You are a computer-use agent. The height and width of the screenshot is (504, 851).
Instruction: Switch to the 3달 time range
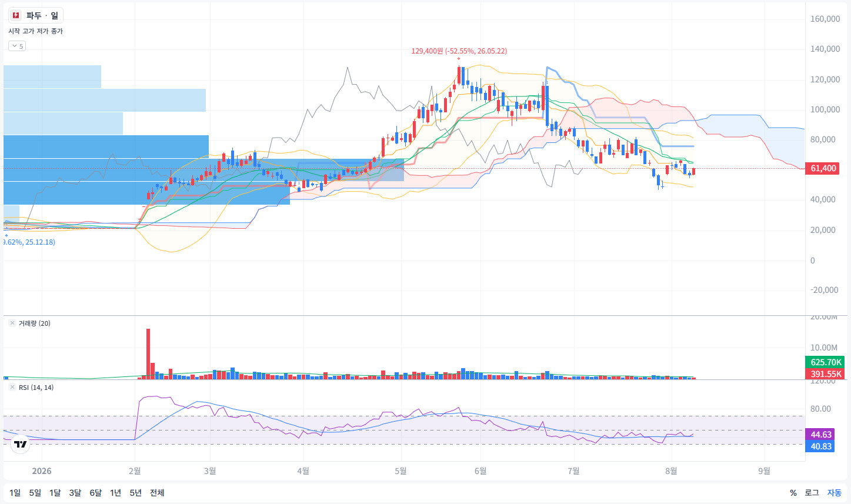tap(75, 493)
